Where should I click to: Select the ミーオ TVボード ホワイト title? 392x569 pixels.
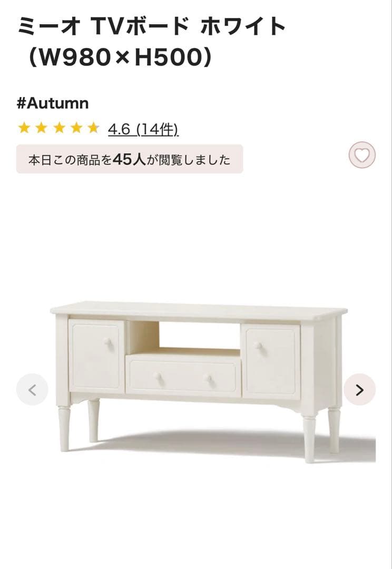152,26
